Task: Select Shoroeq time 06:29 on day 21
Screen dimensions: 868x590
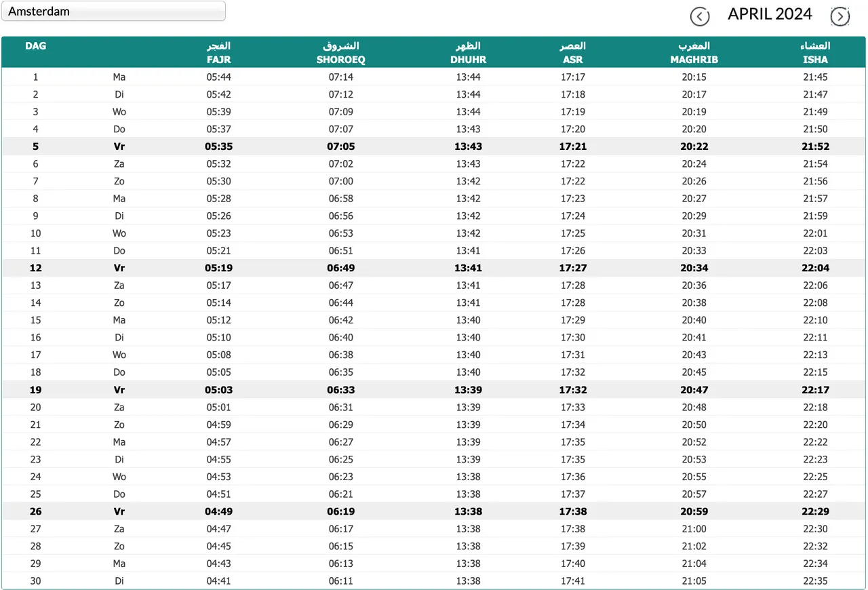Action: [341, 425]
